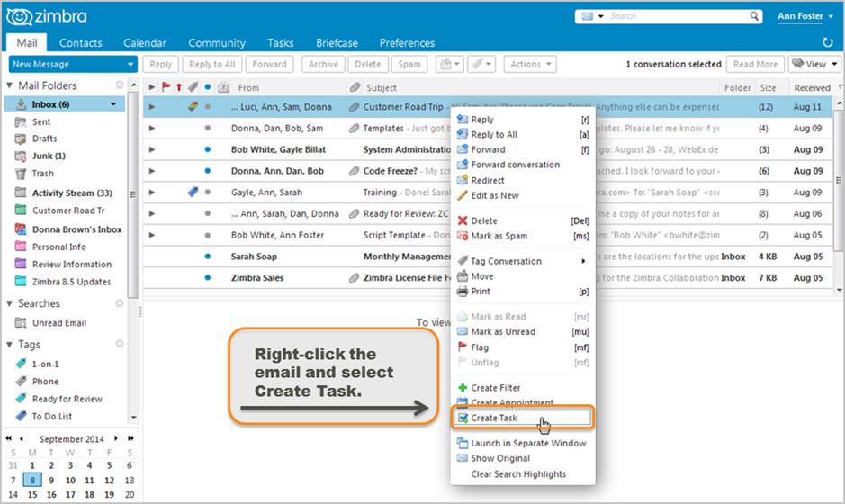Image resolution: width=845 pixels, height=504 pixels.
Task: Open the tag toolbar dropdown
Action: 481,64
